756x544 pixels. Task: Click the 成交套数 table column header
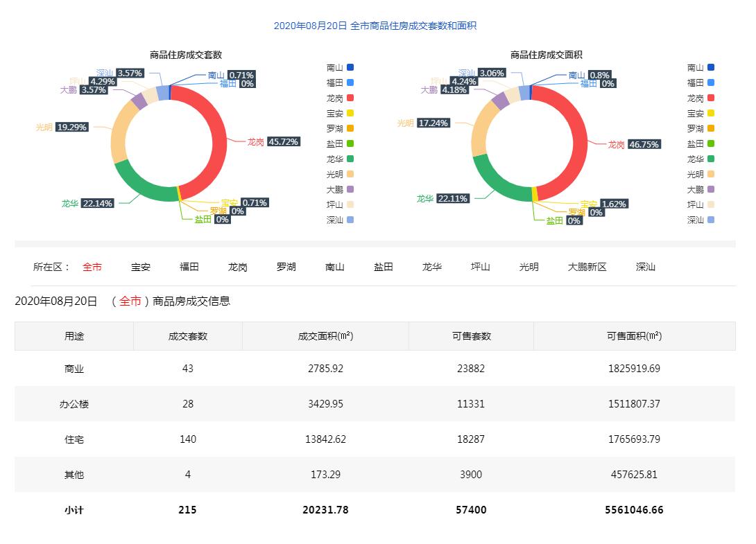click(x=187, y=336)
